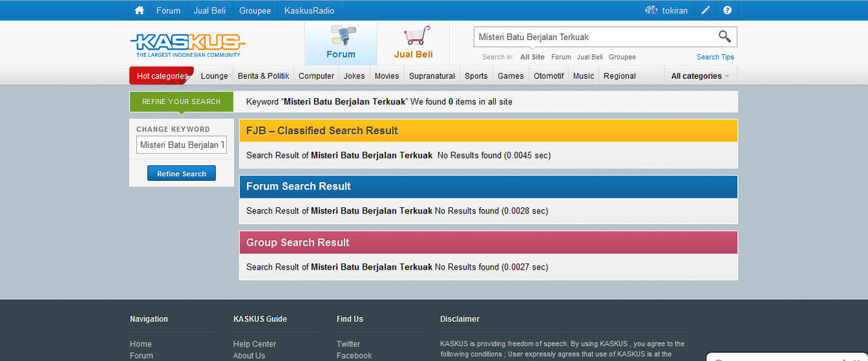Click the Hot categories tab
Screen dimensions: 868x361
(x=162, y=76)
